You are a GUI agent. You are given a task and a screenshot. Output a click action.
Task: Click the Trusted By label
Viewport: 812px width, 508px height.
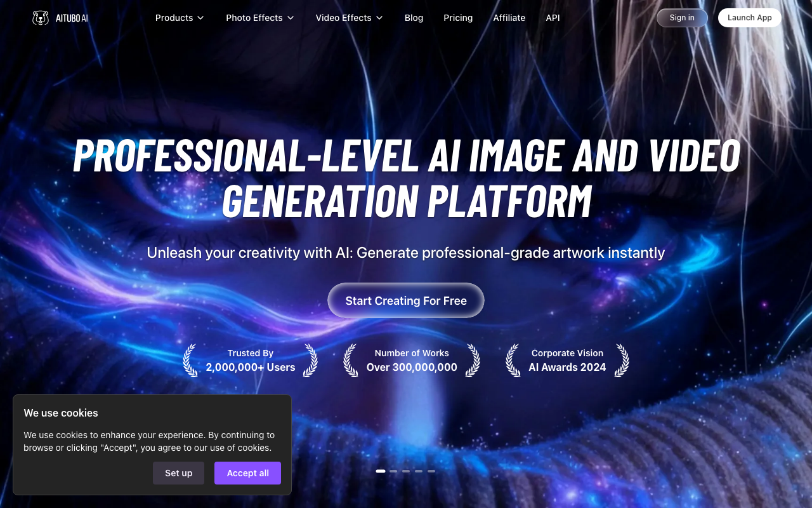(x=251, y=353)
